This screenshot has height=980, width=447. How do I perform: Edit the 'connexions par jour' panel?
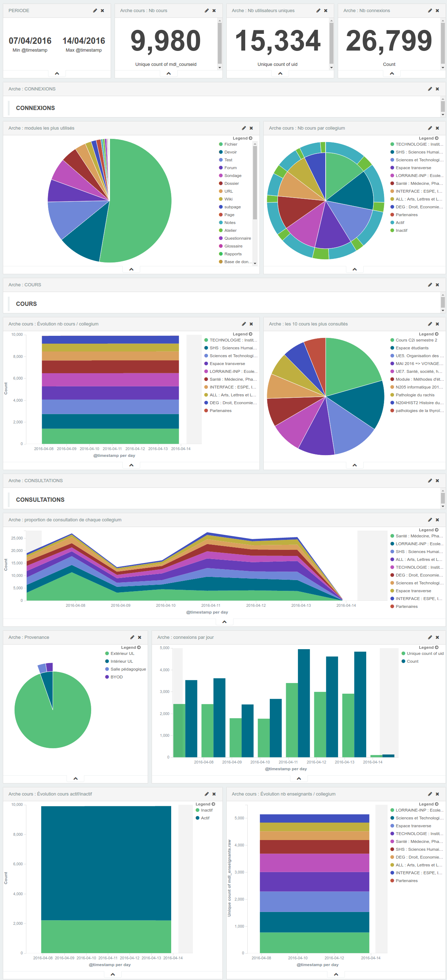click(x=430, y=637)
